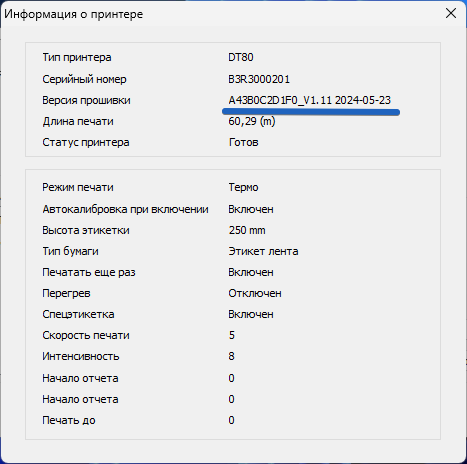467x464 pixels.
Task: Click the Серийный номер label
Action: click(x=84, y=79)
